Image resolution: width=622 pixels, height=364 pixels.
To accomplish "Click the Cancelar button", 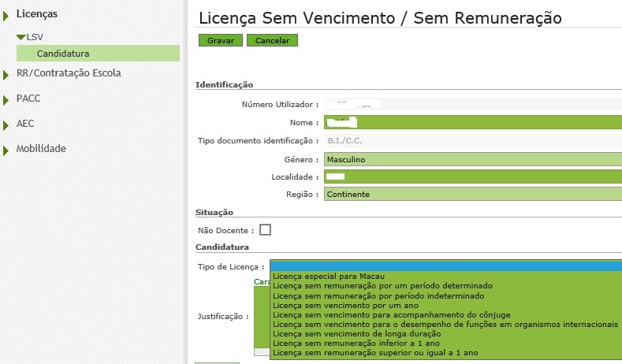I will [x=272, y=40].
